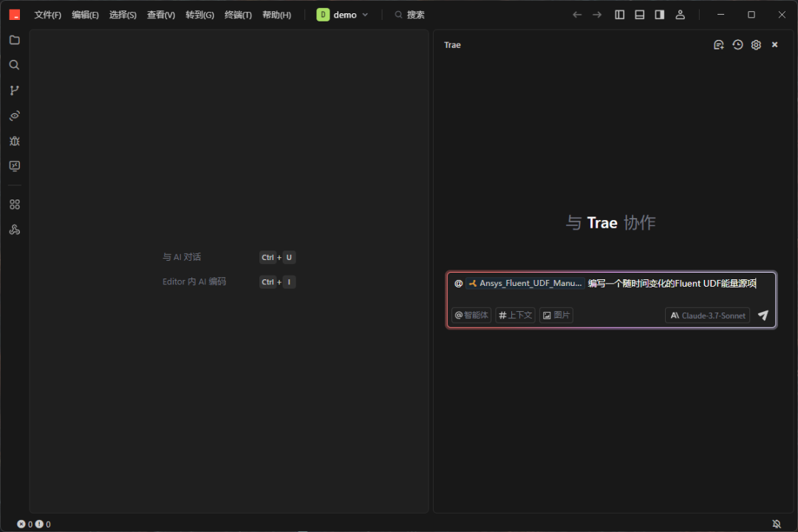
Task: Start a new chat in Trae panel
Action: (x=718, y=45)
